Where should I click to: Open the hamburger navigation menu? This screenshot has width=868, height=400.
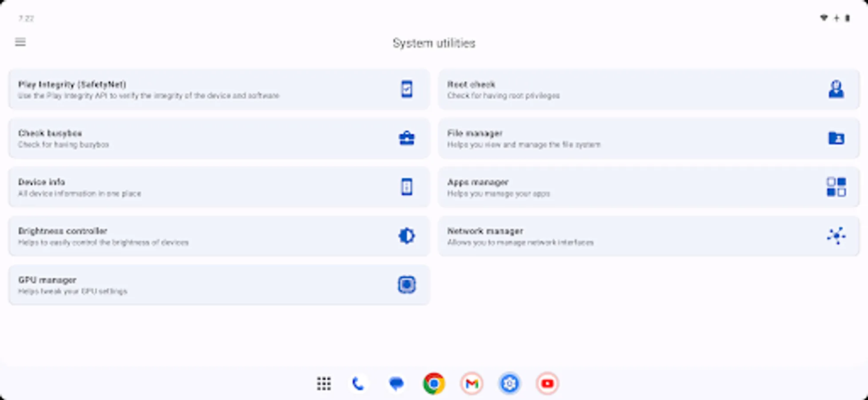(20, 42)
